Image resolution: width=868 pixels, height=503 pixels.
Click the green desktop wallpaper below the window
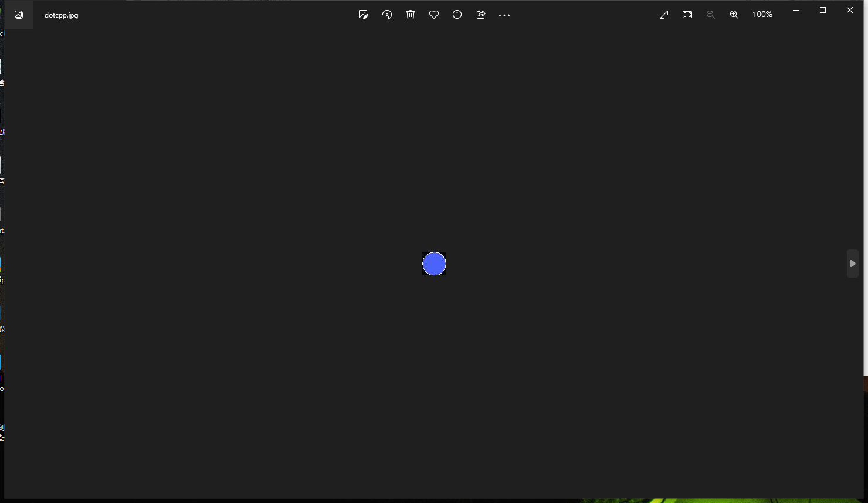[704, 501]
